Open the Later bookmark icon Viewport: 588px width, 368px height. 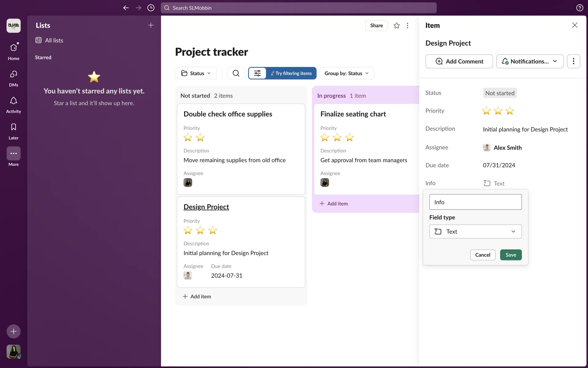click(x=13, y=127)
